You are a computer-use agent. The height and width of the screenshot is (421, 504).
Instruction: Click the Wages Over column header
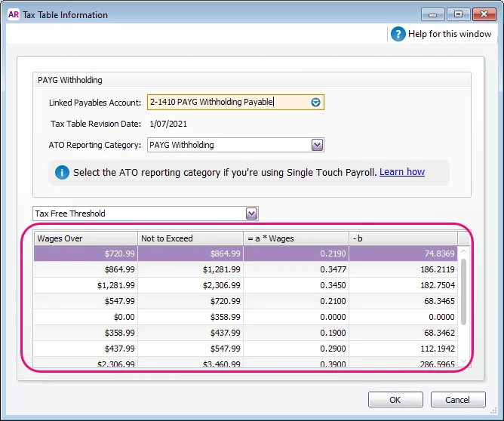(86, 238)
